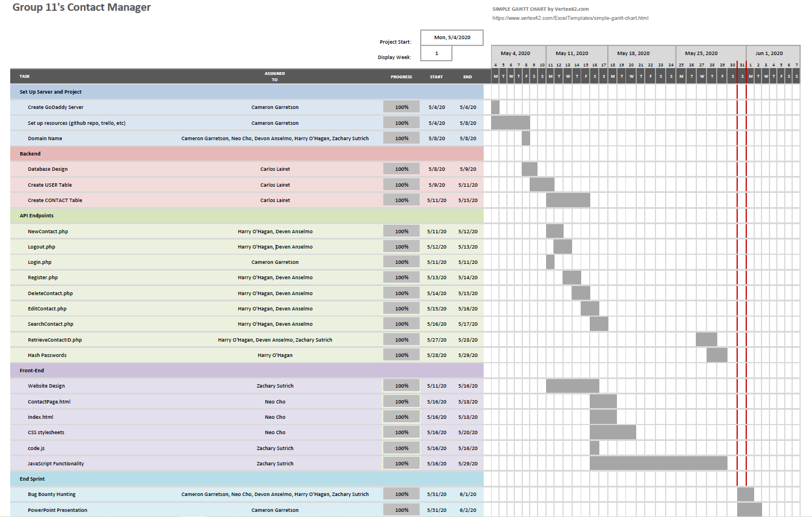This screenshot has width=812, height=517.
Task: Open the vertex42.com template URL link
Action: pyautogui.click(x=570, y=18)
